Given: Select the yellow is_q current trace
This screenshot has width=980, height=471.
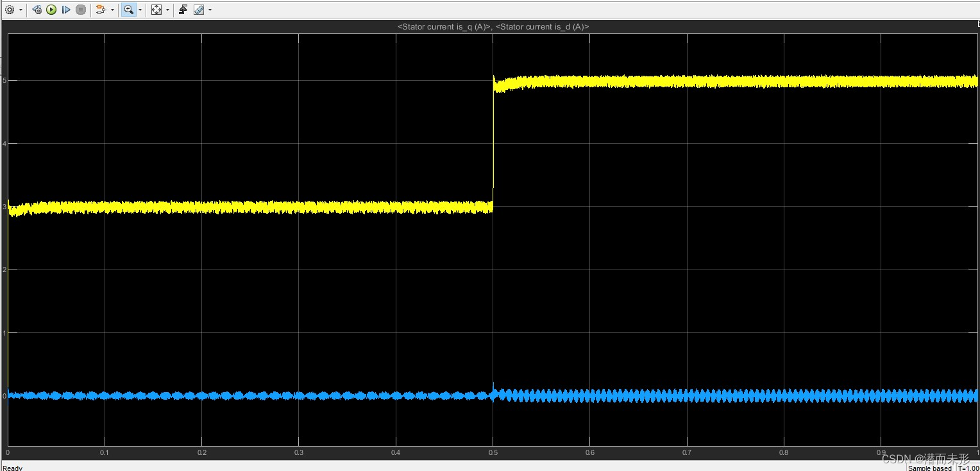Looking at the screenshot, I should 705,81.
